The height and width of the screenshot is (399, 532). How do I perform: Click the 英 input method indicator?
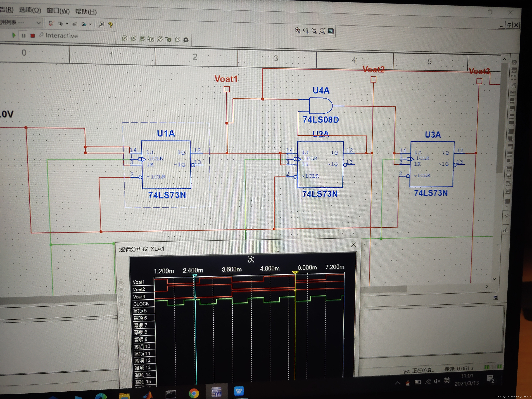(447, 380)
